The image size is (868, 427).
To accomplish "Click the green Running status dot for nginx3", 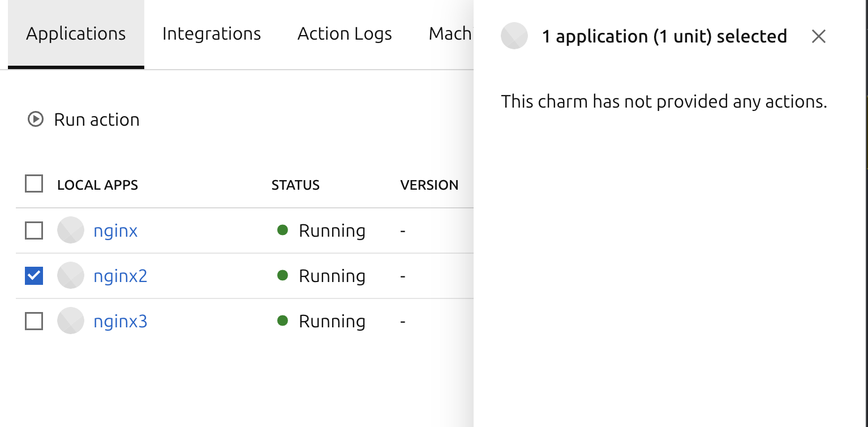I will tap(282, 321).
